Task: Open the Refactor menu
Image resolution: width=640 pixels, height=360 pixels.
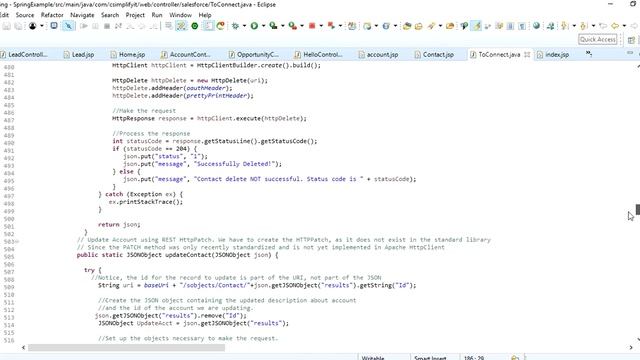Action: [52, 15]
